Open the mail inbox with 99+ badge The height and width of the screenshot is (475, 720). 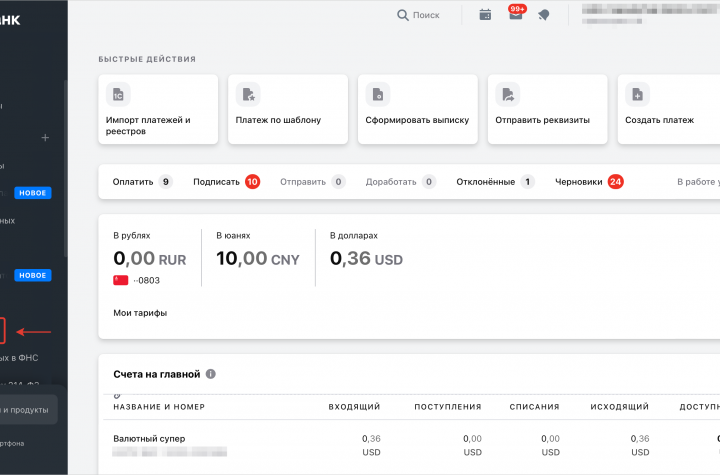click(x=515, y=15)
